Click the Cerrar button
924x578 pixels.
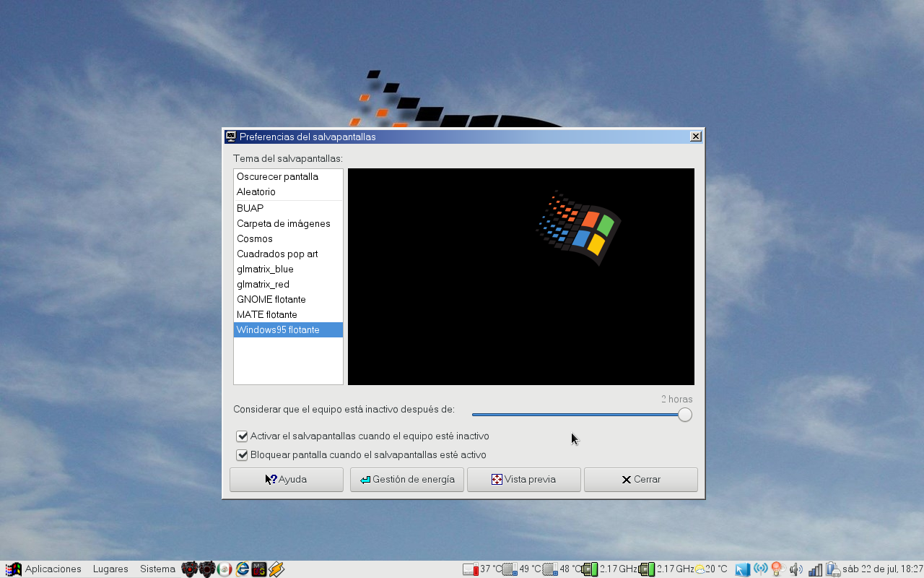641,480
